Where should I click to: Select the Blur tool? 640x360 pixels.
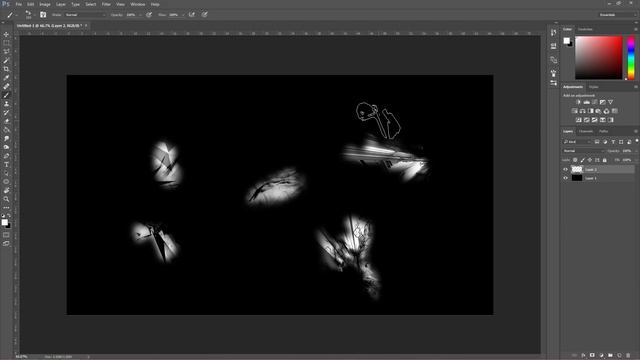click(x=6, y=138)
